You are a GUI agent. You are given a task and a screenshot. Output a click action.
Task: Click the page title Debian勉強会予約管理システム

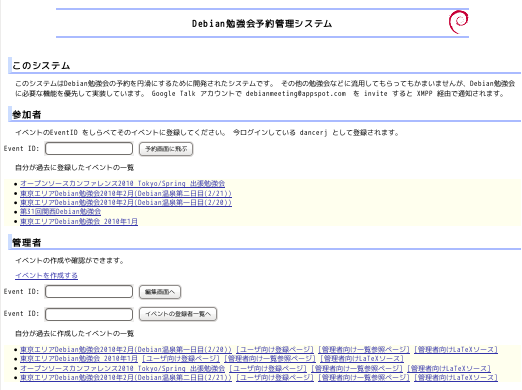262,24
